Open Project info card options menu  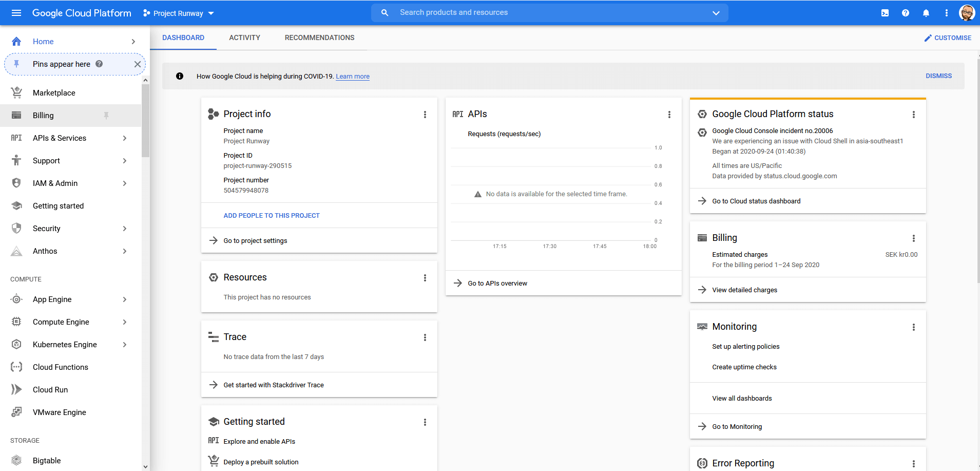(x=425, y=115)
